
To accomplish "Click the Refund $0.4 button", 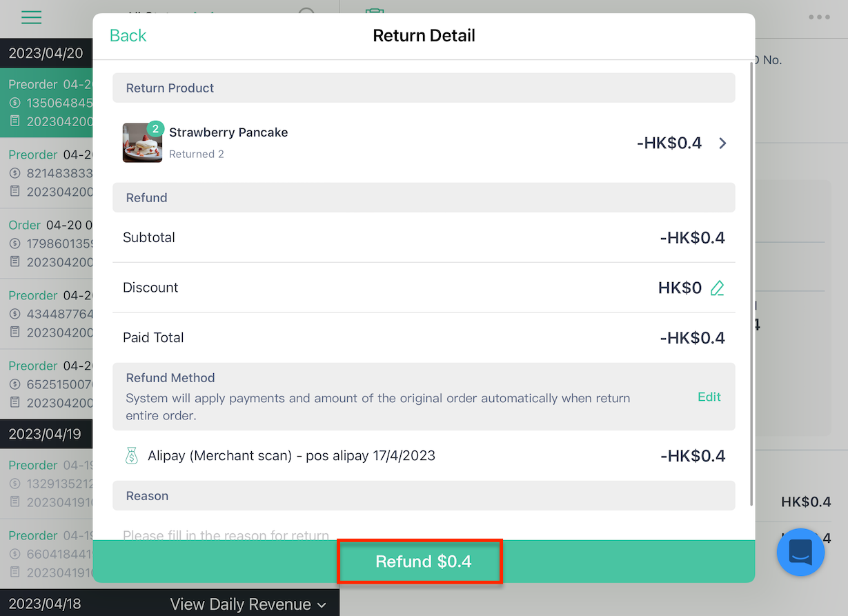I will (x=424, y=562).
